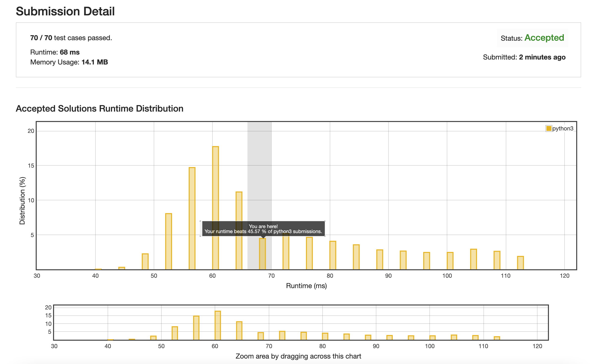Screen dimensions: 600x364
Task: Click tallest bar in overview zoom chart
Action: coord(218,325)
